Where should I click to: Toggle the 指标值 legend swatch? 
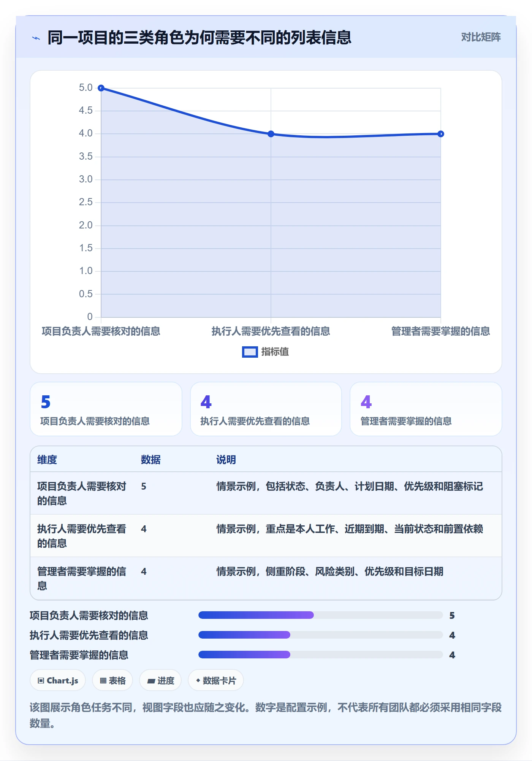pos(250,352)
